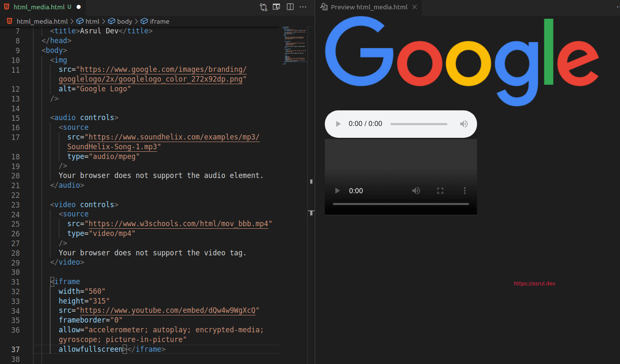620x364 pixels.
Task: Click the 'allow="accelerometer; autoplay' attribute line
Action: click(x=161, y=330)
